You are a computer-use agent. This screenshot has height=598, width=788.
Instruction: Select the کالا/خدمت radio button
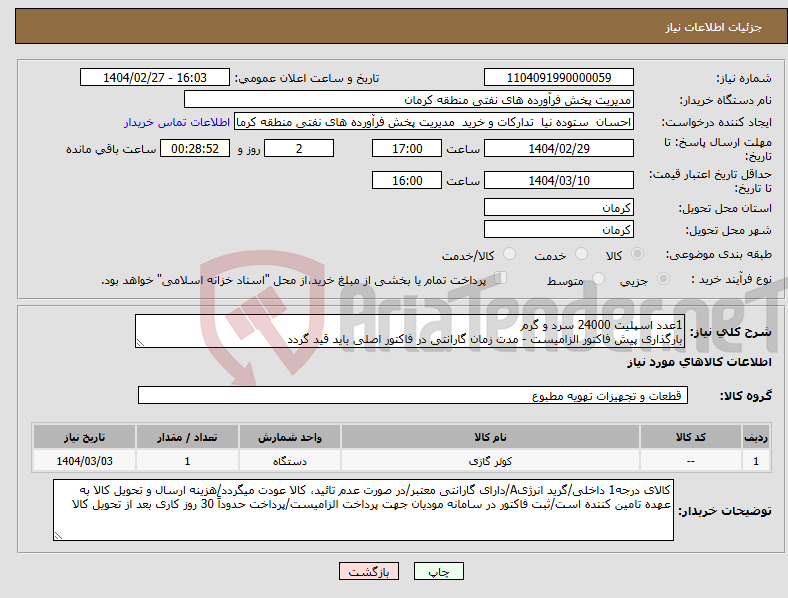click(510, 254)
